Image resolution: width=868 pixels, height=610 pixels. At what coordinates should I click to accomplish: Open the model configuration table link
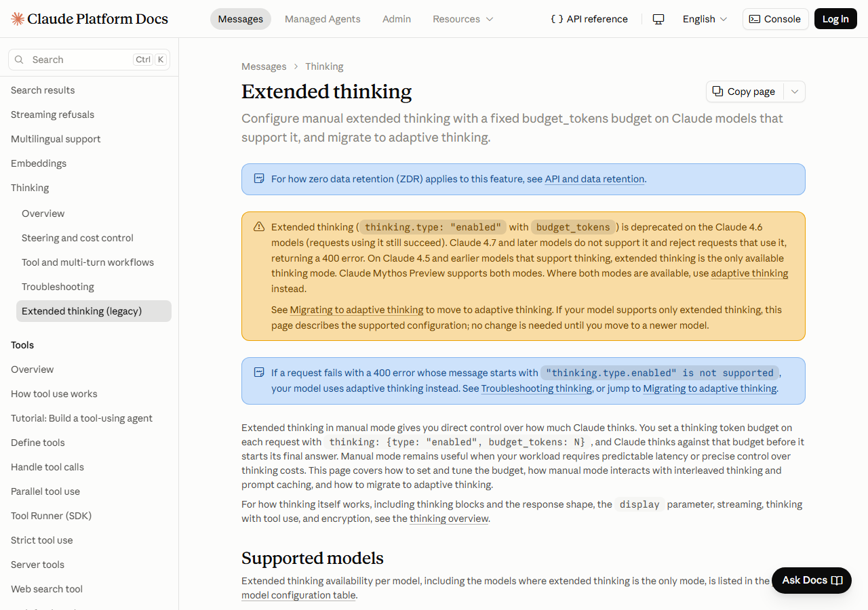pos(298,595)
